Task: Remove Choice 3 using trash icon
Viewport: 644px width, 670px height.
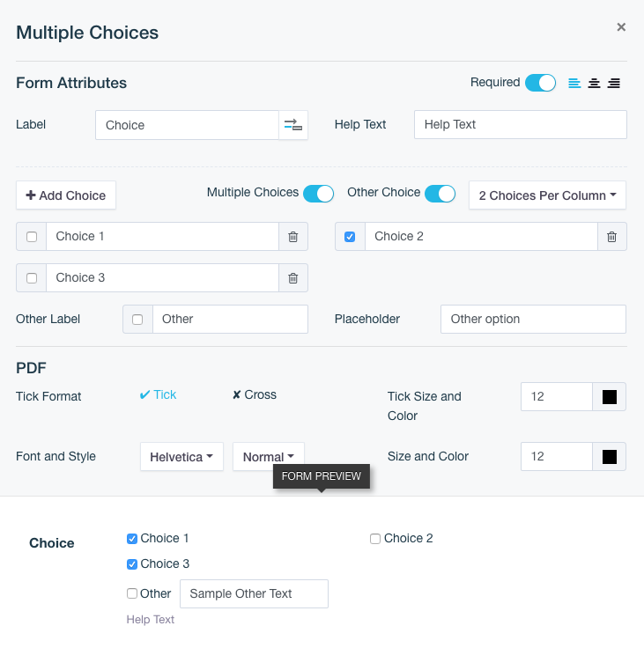Action: [293, 278]
